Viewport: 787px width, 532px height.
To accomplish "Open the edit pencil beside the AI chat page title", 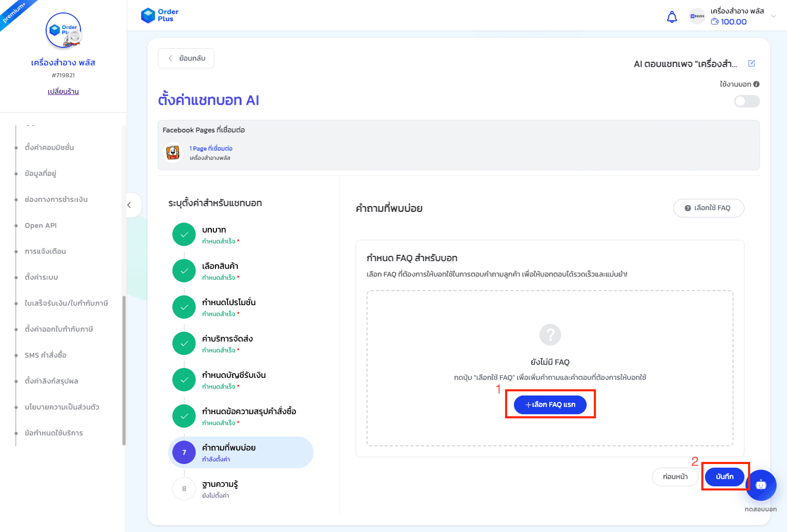I will pyautogui.click(x=751, y=63).
